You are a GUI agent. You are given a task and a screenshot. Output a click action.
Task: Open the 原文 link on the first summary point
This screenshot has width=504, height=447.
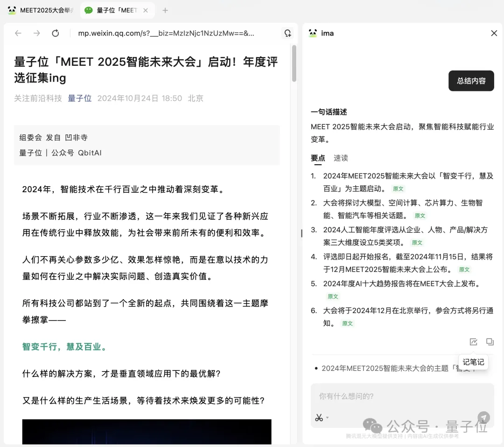[x=398, y=189]
